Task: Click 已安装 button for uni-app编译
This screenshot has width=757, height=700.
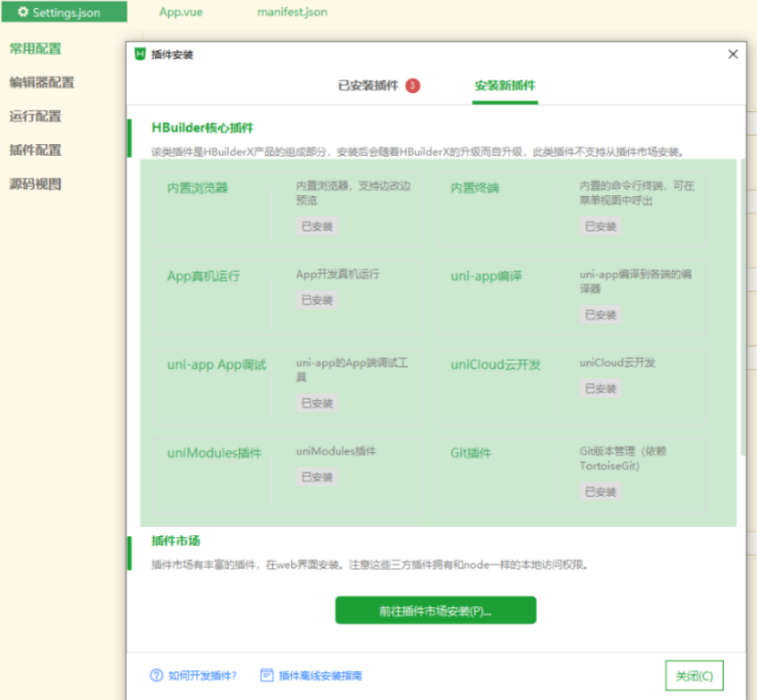Action: tap(600, 315)
